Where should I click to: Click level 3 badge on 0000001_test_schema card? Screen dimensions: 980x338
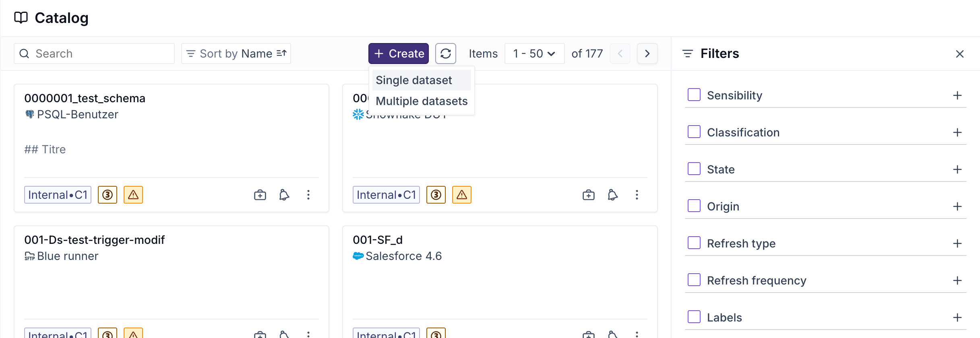pos(108,195)
